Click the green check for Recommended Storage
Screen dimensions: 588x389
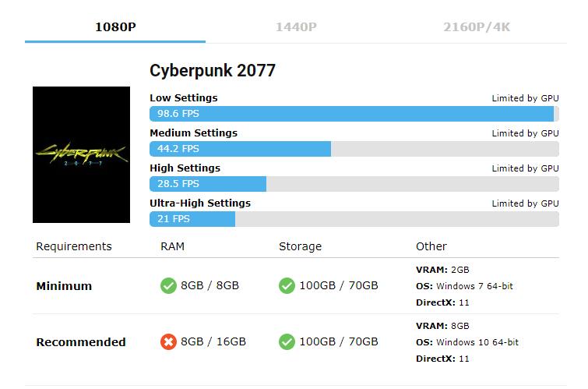[287, 341]
